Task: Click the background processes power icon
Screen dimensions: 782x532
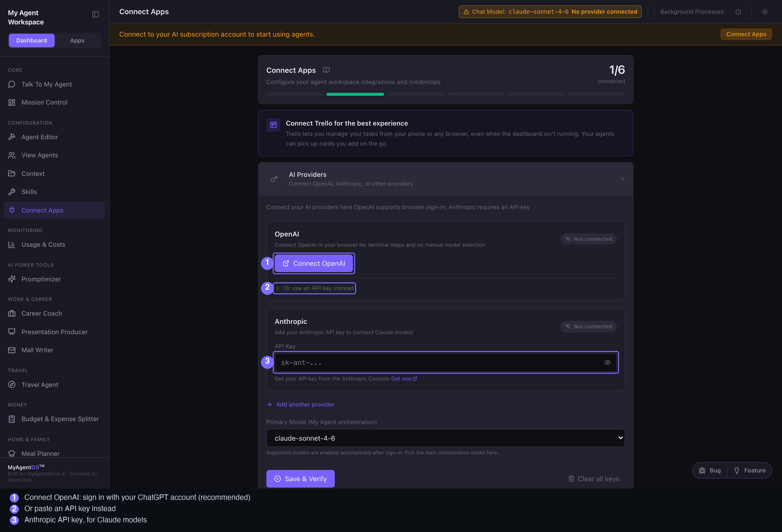Action: pos(738,12)
